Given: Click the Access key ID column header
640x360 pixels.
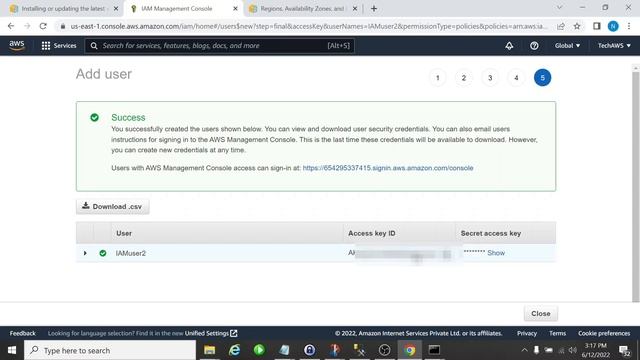Looking at the screenshot, I should [x=371, y=233].
